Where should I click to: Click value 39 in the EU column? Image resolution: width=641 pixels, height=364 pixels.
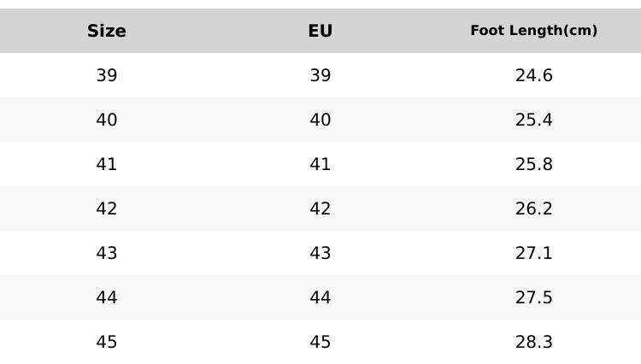pos(320,75)
